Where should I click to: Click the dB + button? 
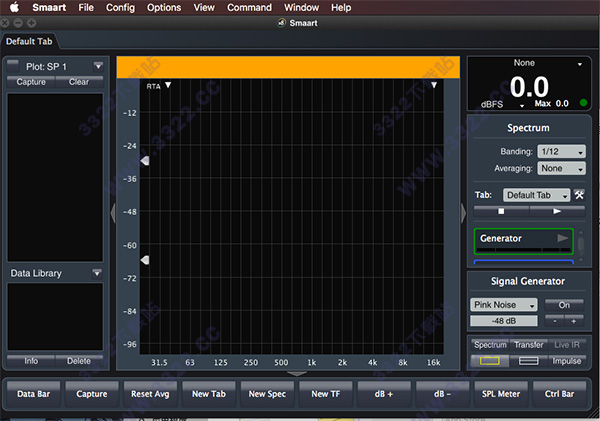384,394
